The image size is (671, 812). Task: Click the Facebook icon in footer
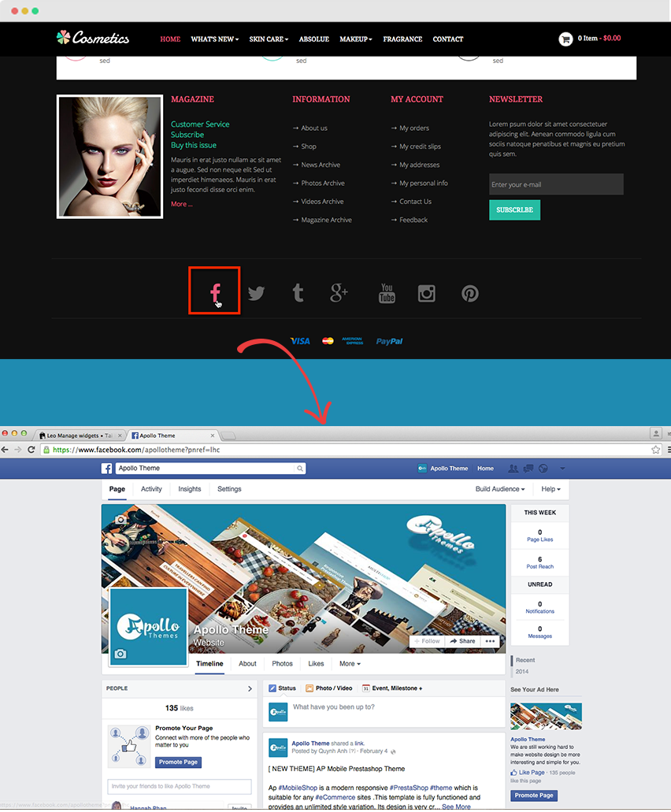tap(214, 292)
